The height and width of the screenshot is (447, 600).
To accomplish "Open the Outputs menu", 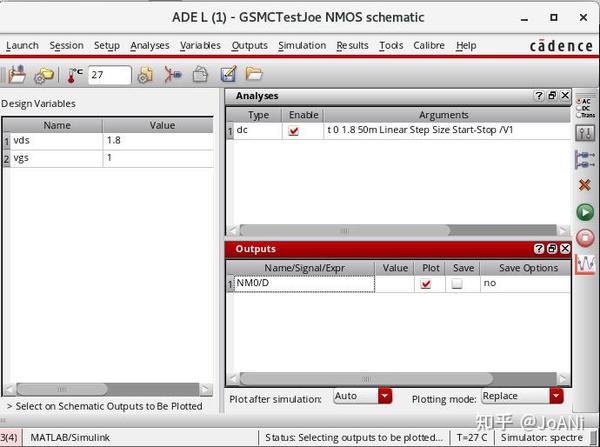I will (249, 46).
